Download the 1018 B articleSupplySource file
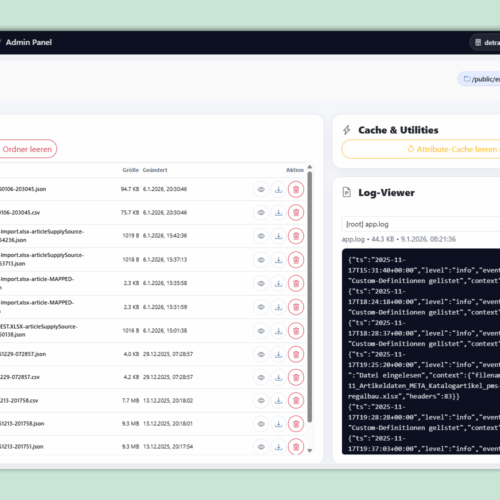This screenshot has width=500, height=500. click(278, 260)
